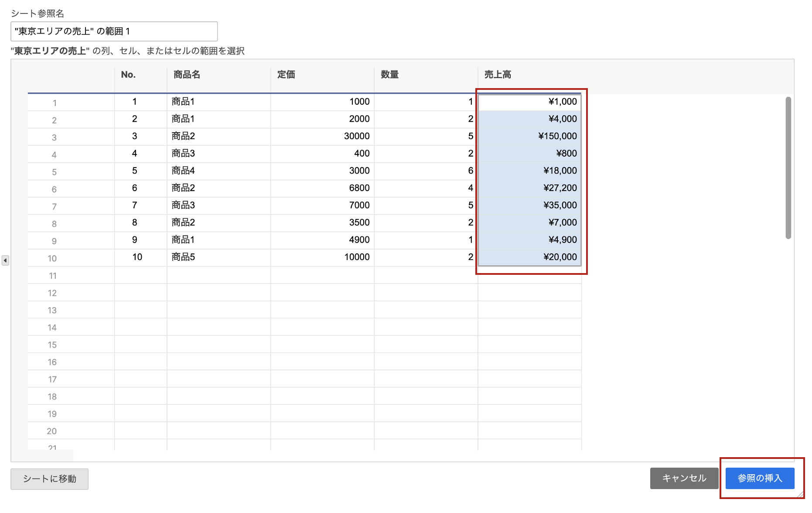The height and width of the screenshot is (513, 812).
Task: Click the 商品4 product name cell
Action: point(218,171)
